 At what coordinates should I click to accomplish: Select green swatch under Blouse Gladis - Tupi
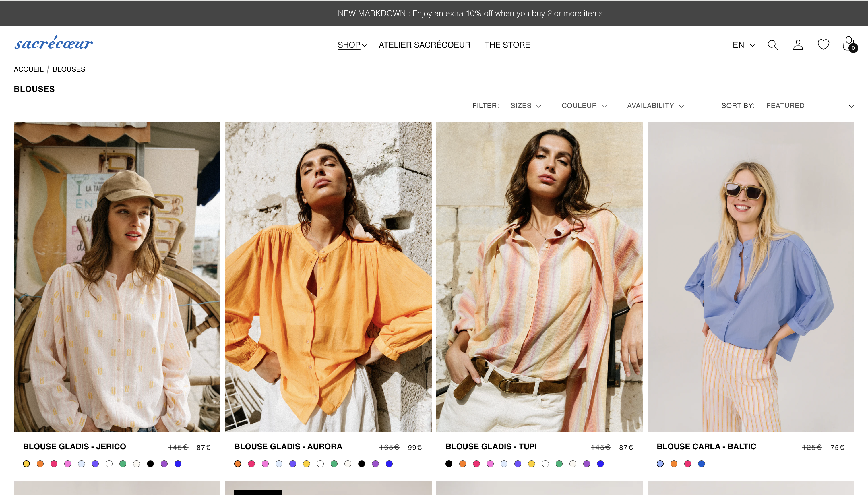(559, 464)
